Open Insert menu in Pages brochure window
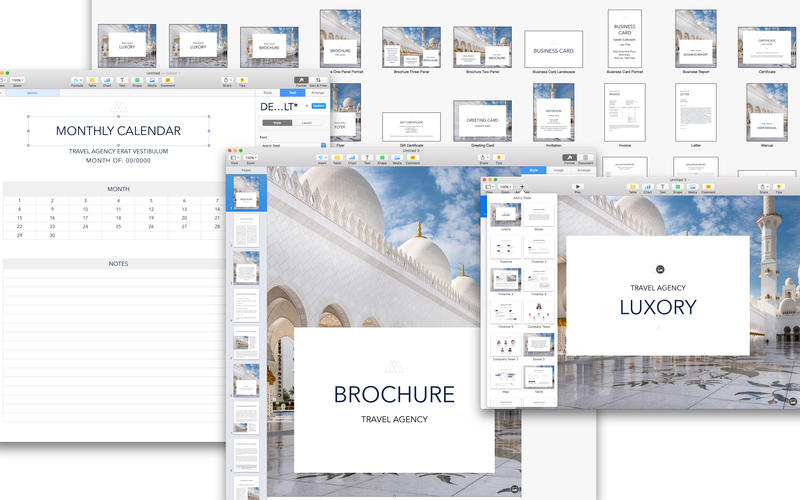Image resolution: width=800 pixels, height=500 pixels. coord(322,159)
